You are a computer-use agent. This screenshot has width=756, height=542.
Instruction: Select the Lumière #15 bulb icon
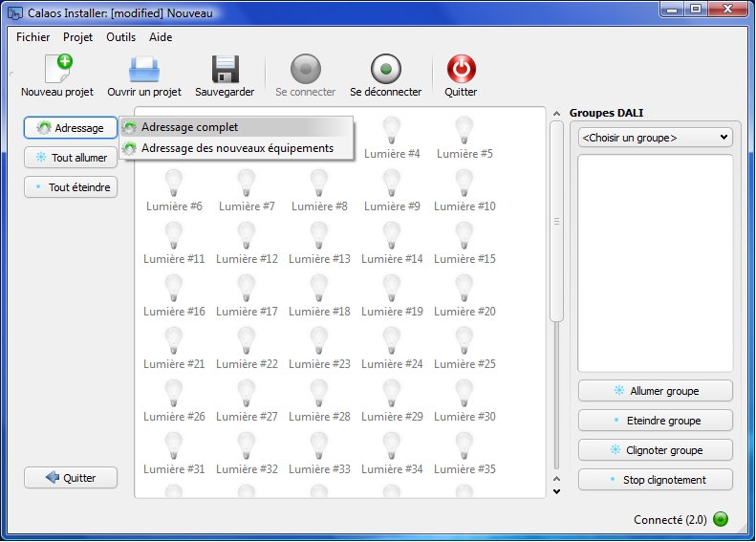pos(464,236)
